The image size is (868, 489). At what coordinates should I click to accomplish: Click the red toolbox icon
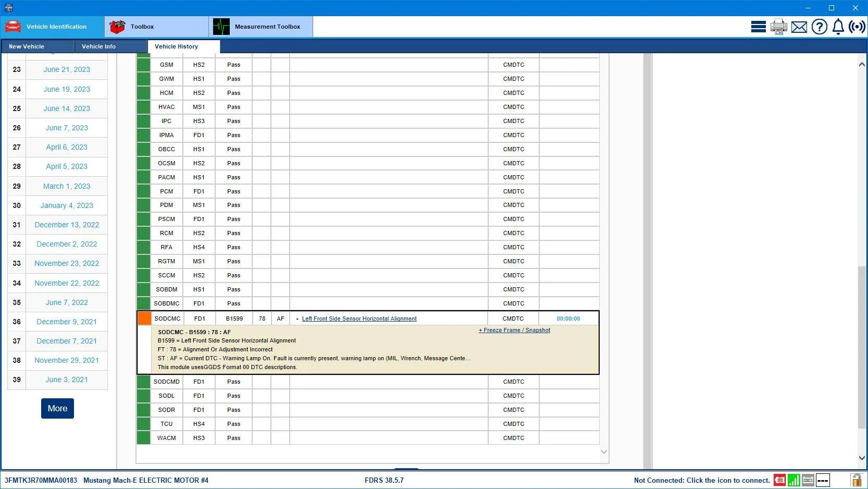click(x=117, y=27)
